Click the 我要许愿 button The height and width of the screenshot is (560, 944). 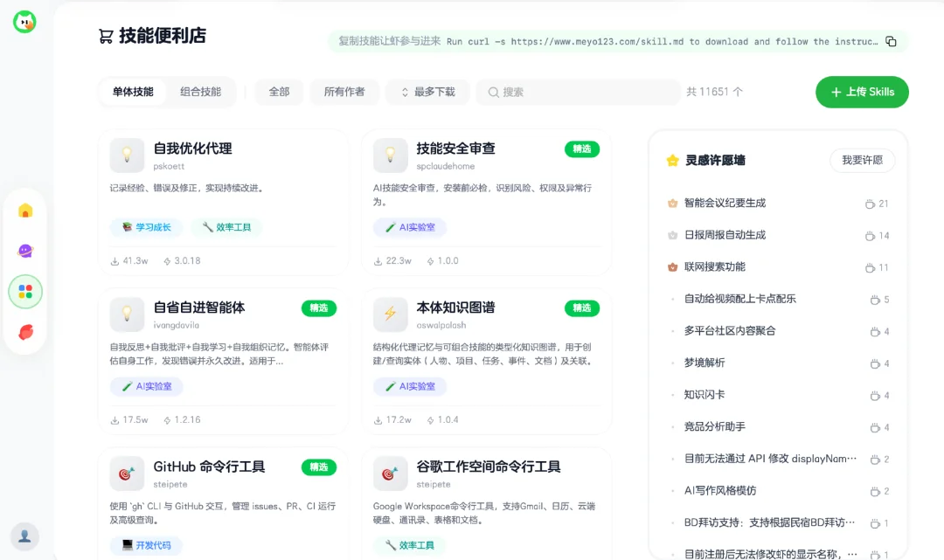(862, 160)
